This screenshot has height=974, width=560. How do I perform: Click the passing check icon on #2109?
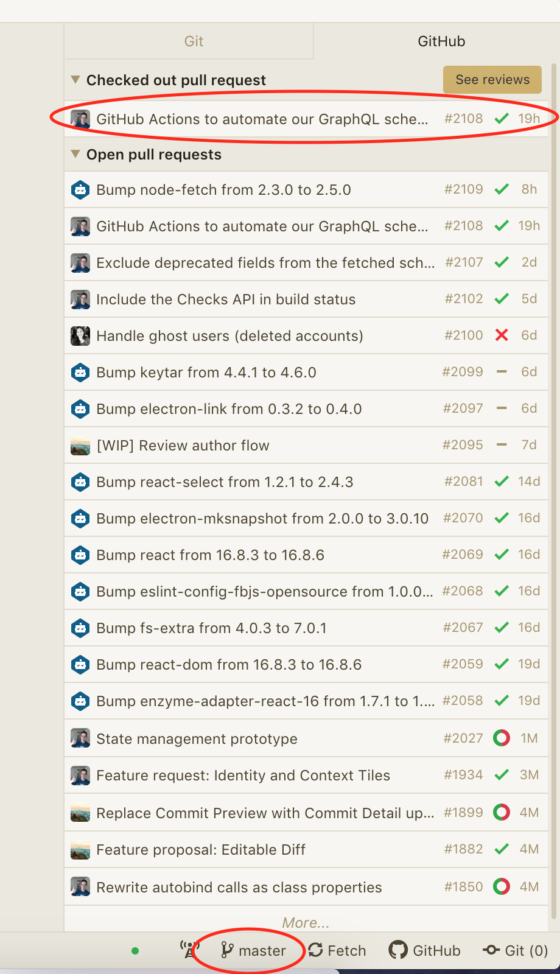(x=502, y=189)
